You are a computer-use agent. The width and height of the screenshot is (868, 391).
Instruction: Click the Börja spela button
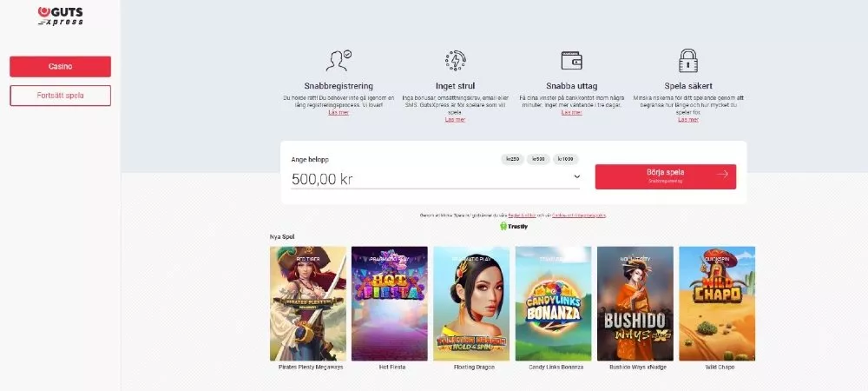pos(666,176)
